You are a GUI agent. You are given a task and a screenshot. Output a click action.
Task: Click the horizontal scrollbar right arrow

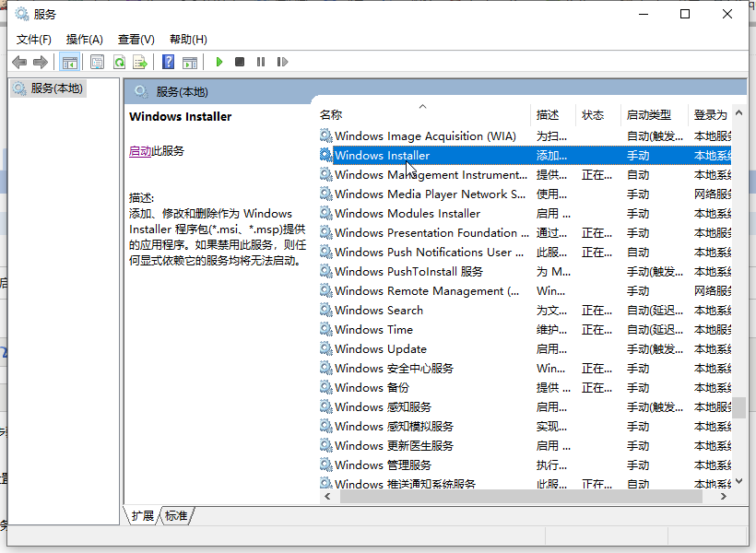(723, 496)
